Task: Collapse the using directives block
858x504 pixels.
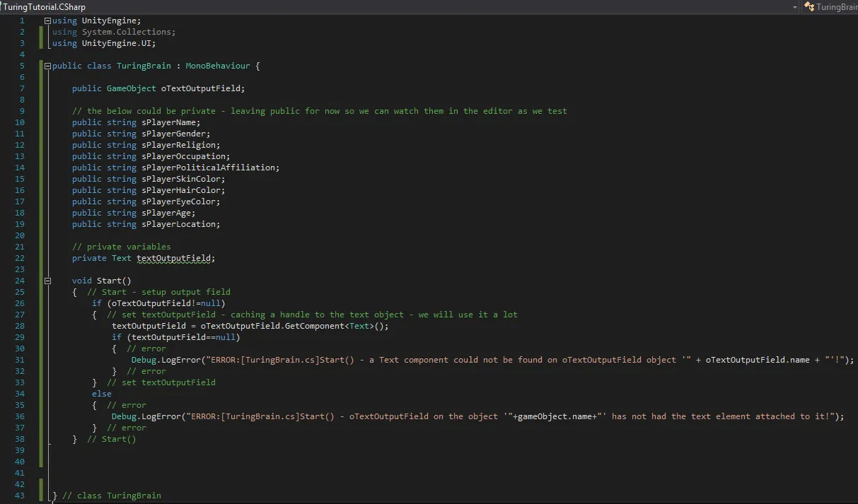Action: 48,20
